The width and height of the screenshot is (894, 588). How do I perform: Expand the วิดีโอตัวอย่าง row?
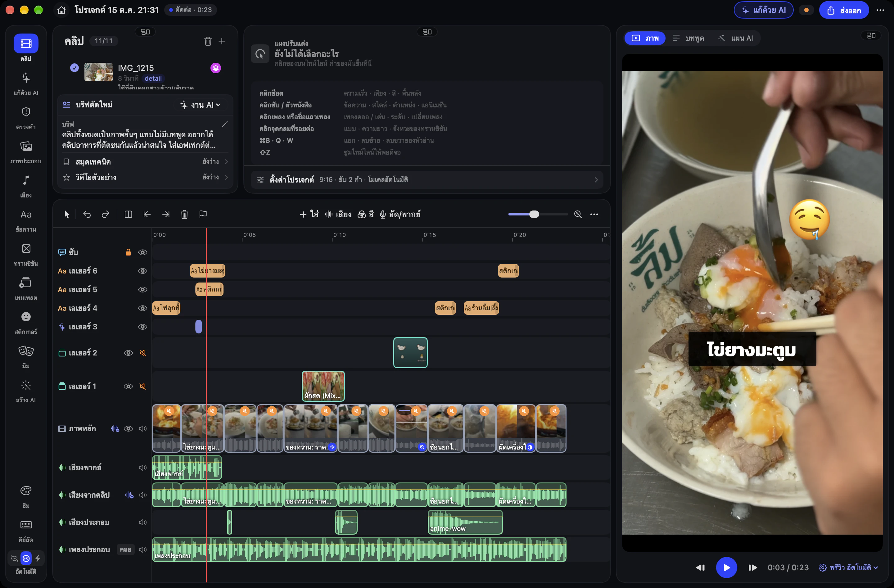point(145,177)
